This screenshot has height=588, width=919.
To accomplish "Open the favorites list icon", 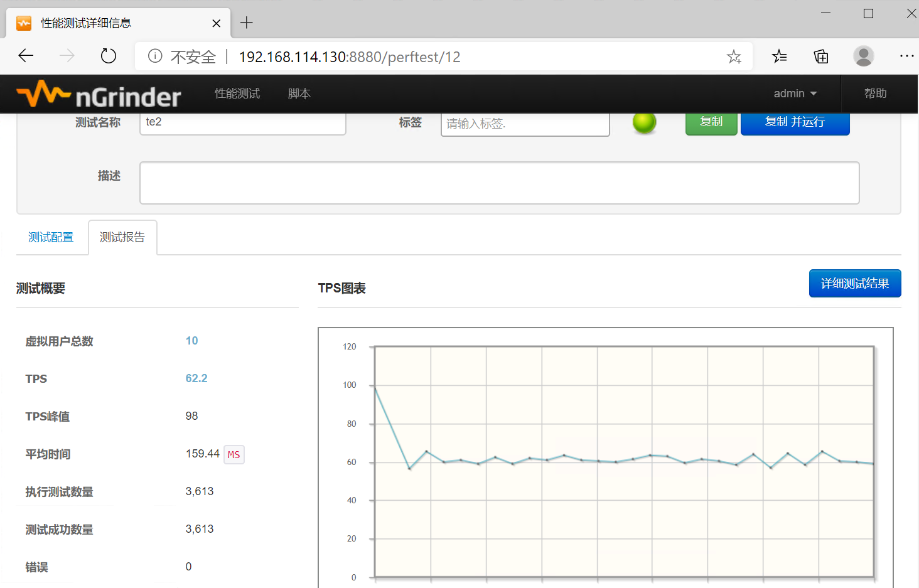I will tap(779, 56).
